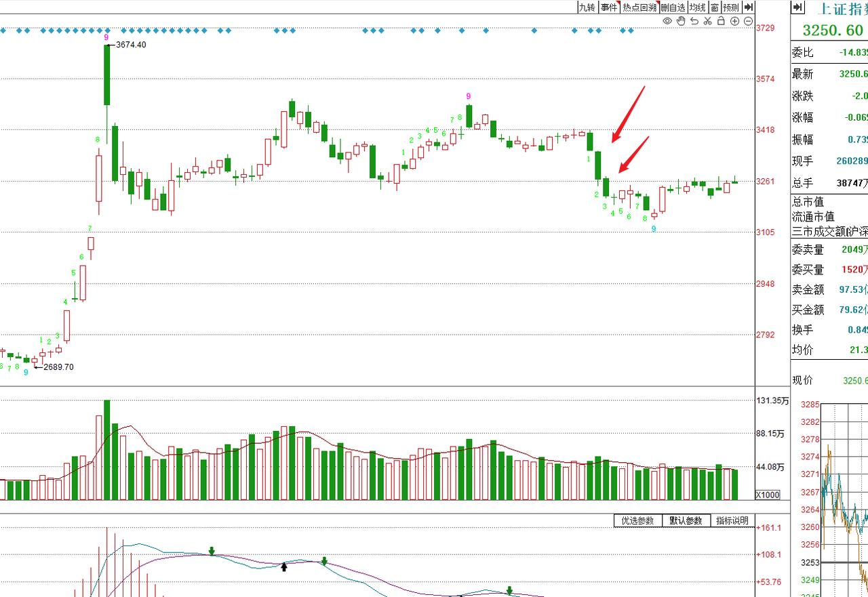Viewport: 868px width, 597px height.
Task: Open the 指标说明 indicator description tab
Action: pyautogui.click(x=732, y=520)
